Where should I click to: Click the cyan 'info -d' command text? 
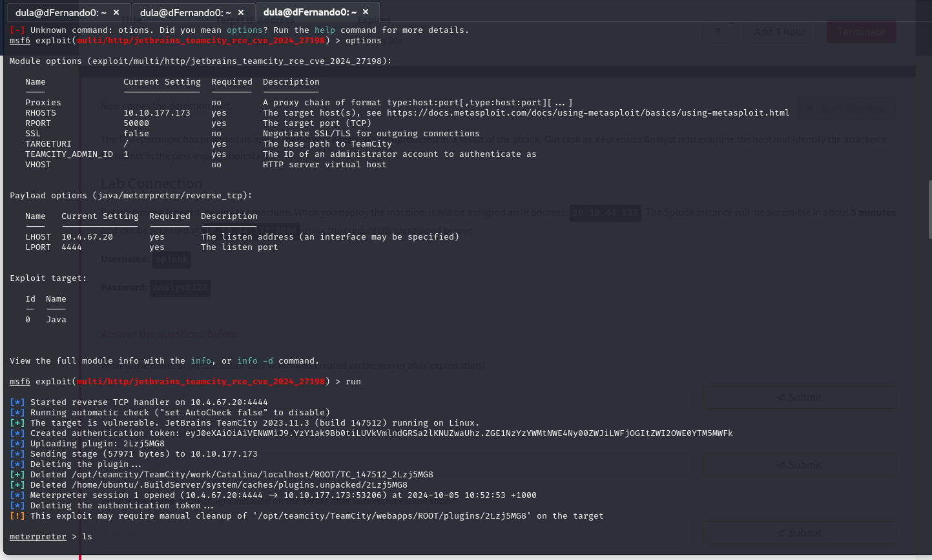pyautogui.click(x=255, y=361)
